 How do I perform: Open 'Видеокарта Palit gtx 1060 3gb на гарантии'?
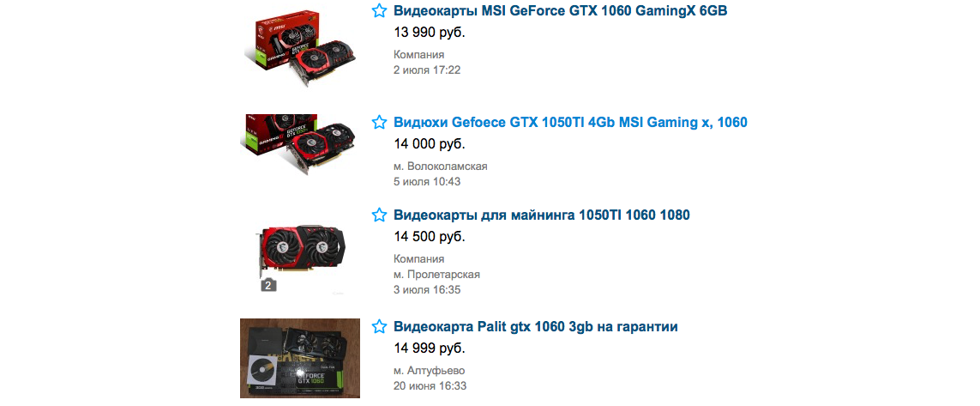click(x=536, y=326)
